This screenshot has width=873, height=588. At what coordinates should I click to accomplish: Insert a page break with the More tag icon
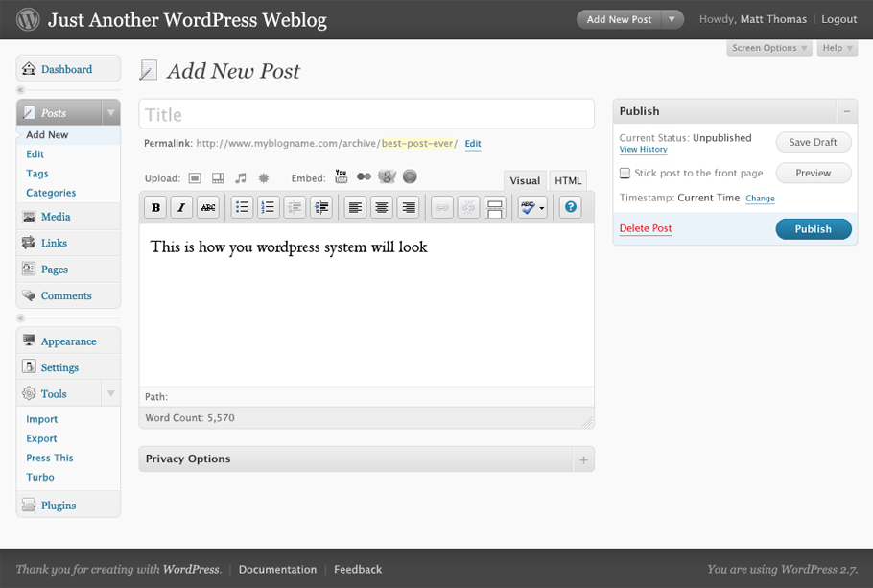pos(494,208)
